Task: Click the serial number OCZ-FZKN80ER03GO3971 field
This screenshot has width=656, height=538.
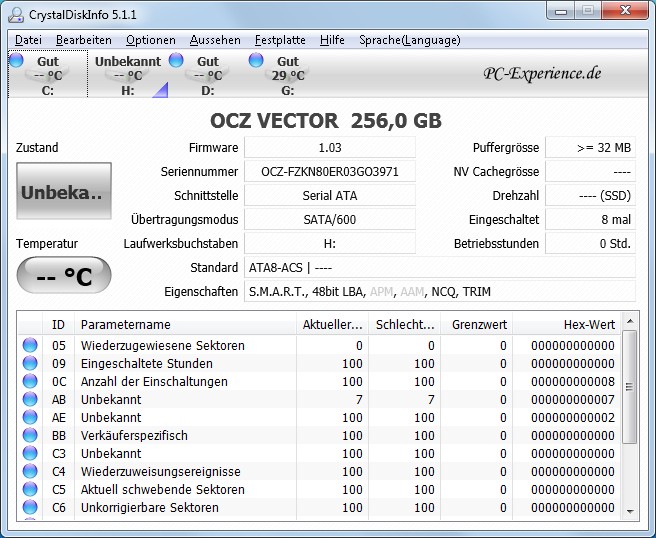Action: click(330, 172)
